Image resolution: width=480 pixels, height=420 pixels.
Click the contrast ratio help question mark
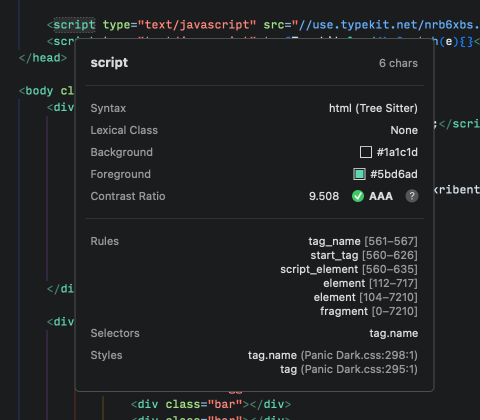[x=412, y=196]
